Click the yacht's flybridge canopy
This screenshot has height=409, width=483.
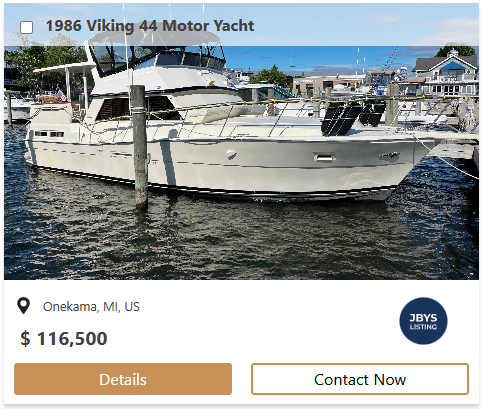click(x=155, y=38)
